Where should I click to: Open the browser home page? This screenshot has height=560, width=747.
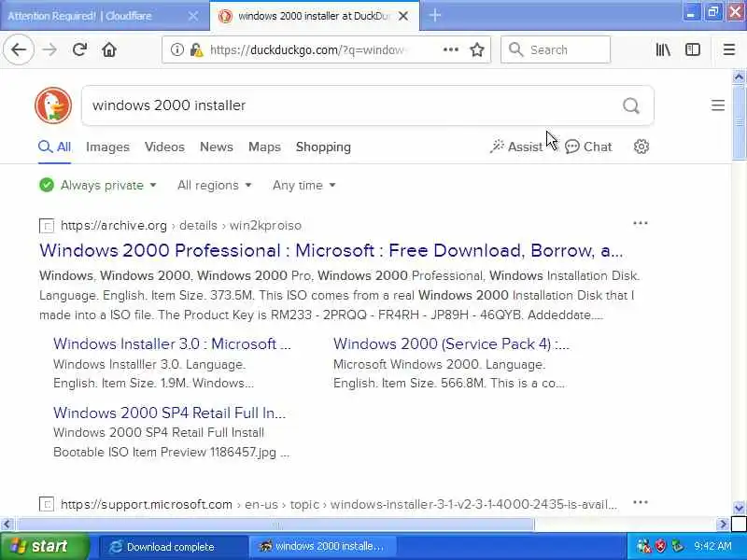click(109, 49)
